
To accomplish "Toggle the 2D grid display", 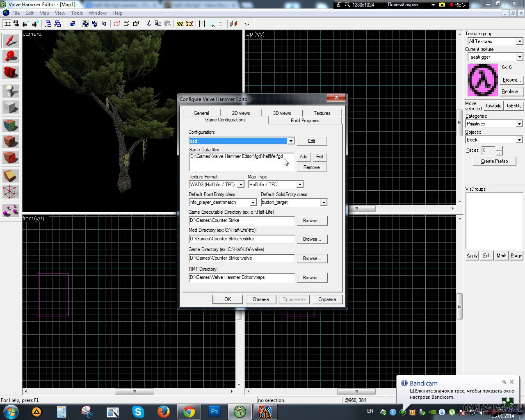I will [7, 24].
